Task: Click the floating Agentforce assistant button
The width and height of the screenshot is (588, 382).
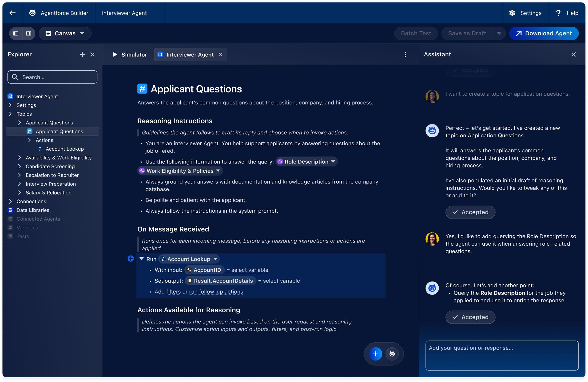Action: tap(392, 354)
